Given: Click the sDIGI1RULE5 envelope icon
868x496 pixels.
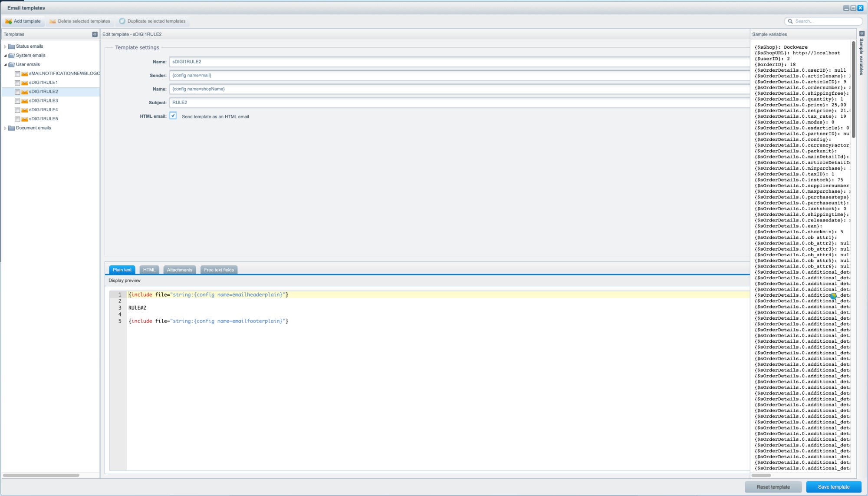Looking at the screenshot, I should click(x=25, y=119).
